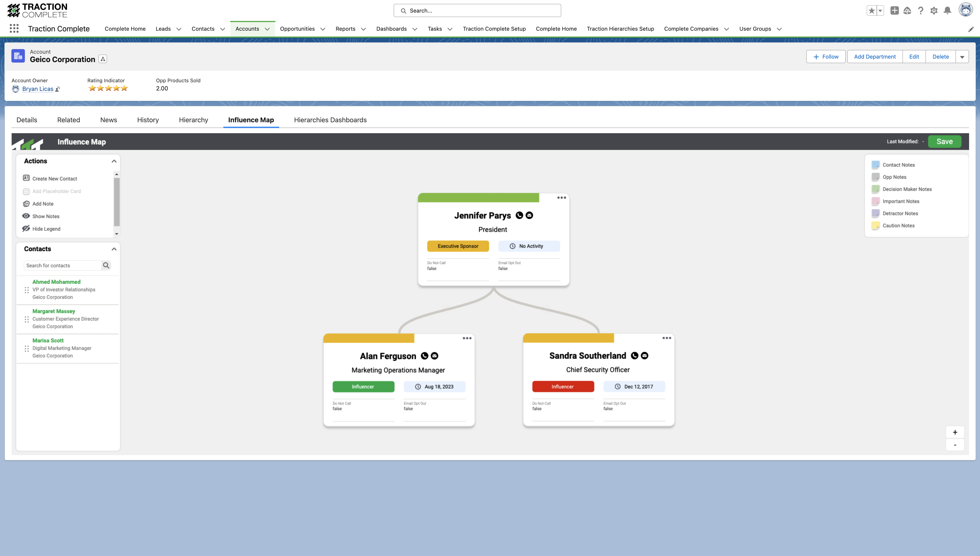Open notifications bell

click(947, 10)
